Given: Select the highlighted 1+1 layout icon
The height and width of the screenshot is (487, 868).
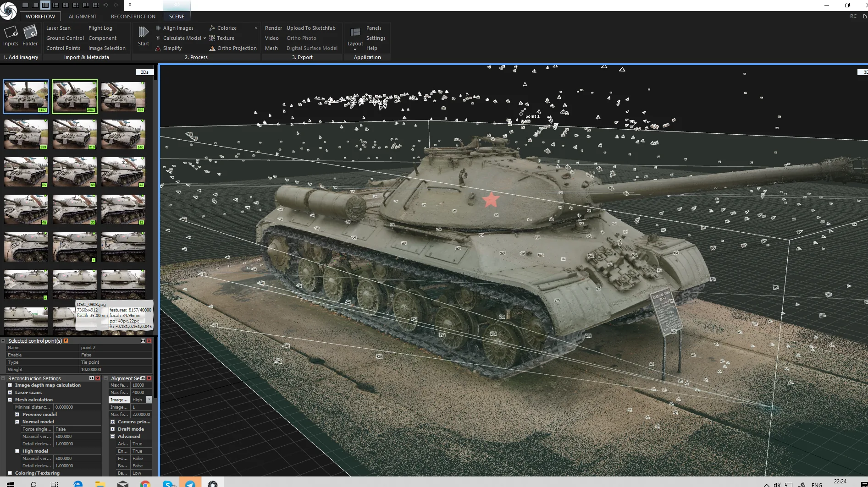Looking at the screenshot, I should 45,5.
